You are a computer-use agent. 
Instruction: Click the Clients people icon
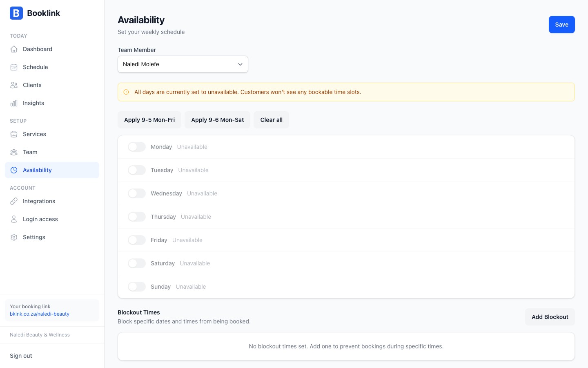[14, 85]
